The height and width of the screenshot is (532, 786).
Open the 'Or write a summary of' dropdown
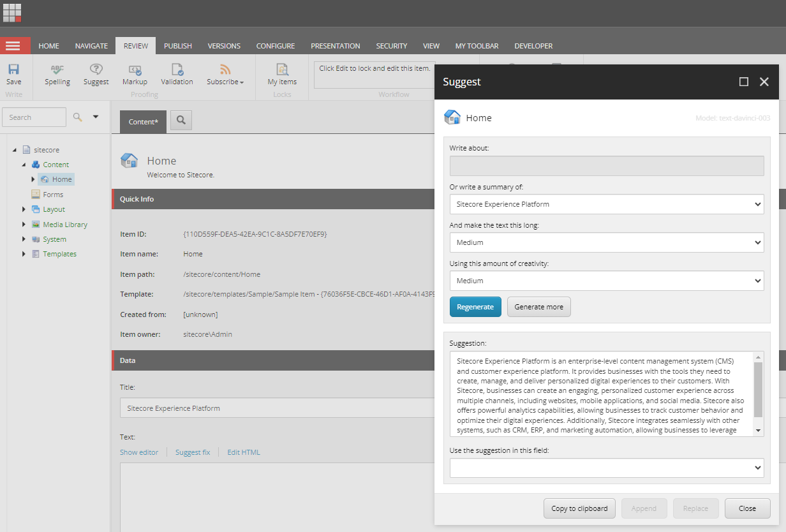(606, 204)
